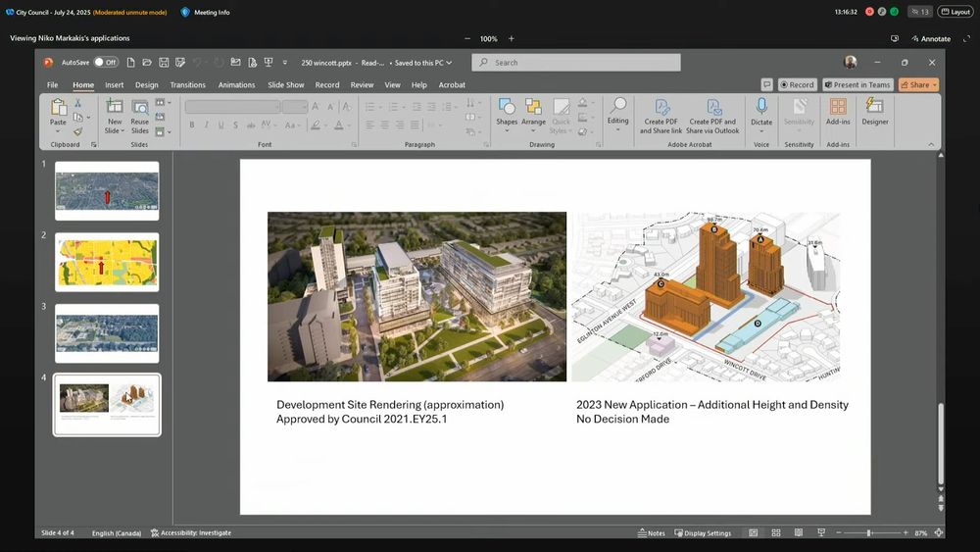Switch to Normal view in the status bar
Viewport: 980px width, 552px height.
(753, 532)
